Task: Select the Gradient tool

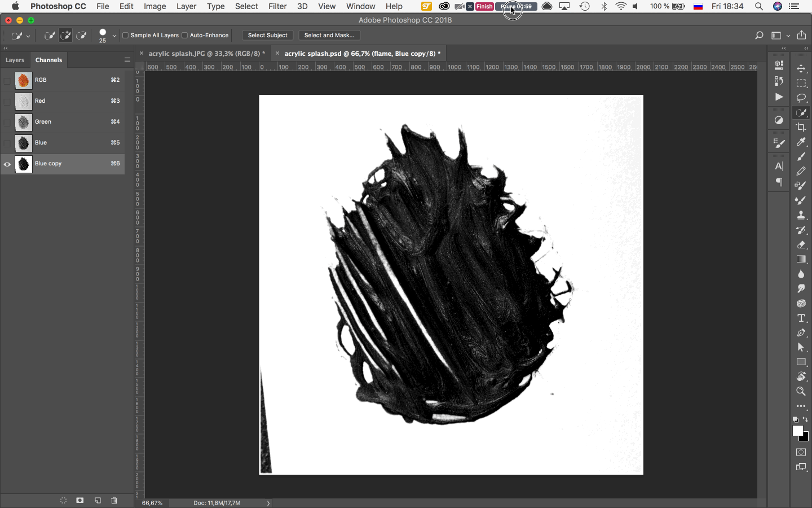Action: pyautogui.click(x=801, y=259)
